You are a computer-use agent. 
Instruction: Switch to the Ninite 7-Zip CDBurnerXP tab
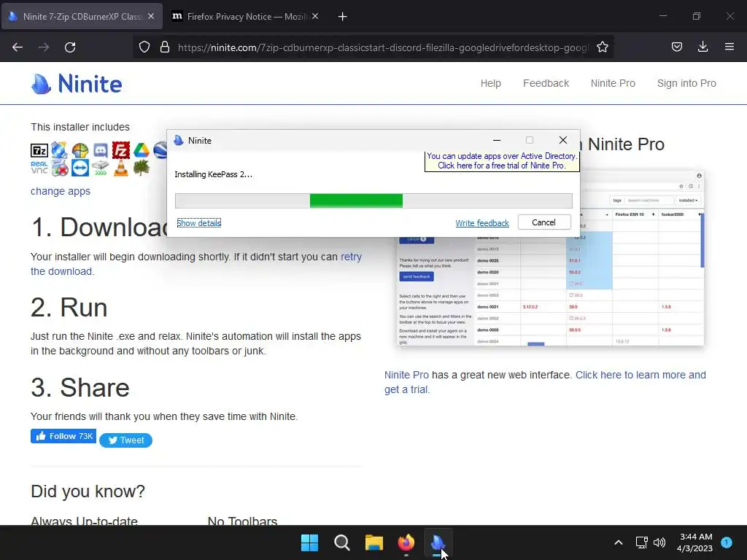coord(82,16)
